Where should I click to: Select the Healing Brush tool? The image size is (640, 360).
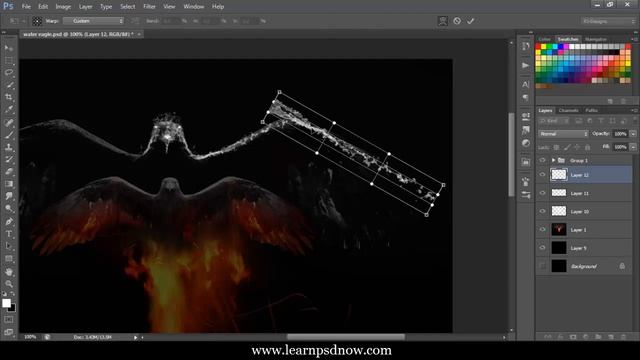click(9, 122)
